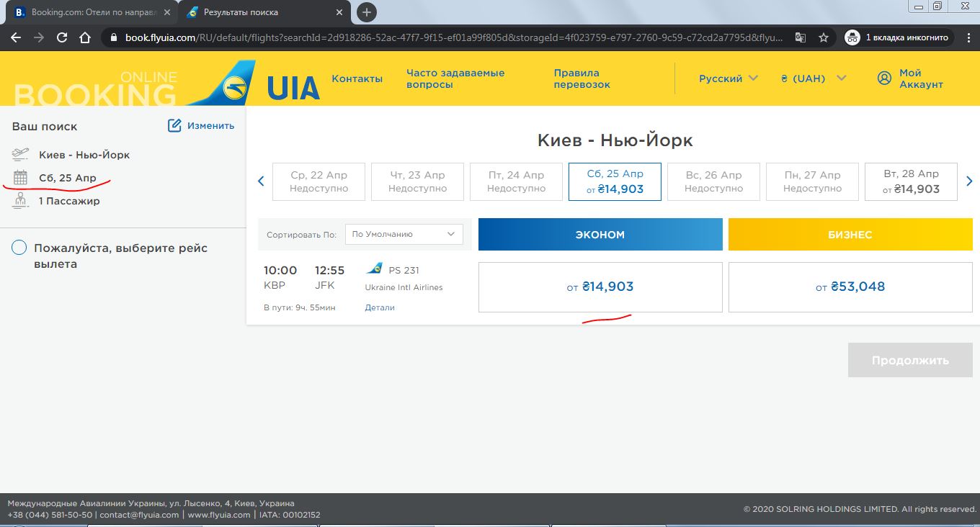Click the Детали flight details link

[x=380, y=307]
